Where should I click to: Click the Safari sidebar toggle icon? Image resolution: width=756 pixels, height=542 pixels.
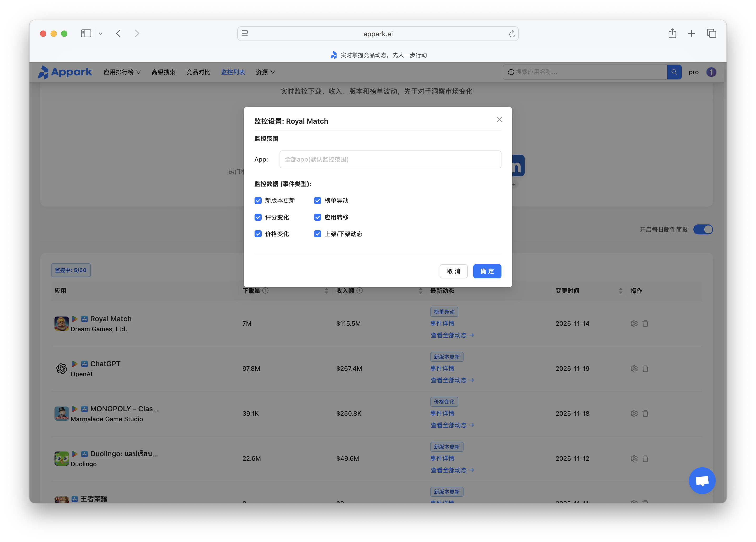tap(86, 34)
